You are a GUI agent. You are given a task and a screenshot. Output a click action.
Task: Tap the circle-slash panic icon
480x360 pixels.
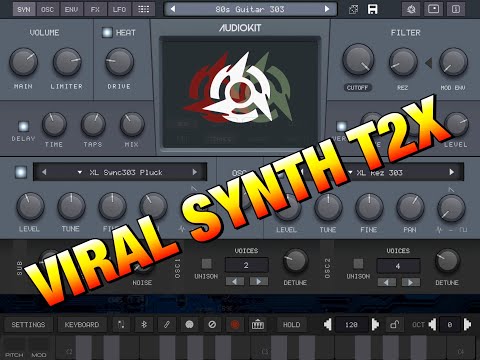212,324
